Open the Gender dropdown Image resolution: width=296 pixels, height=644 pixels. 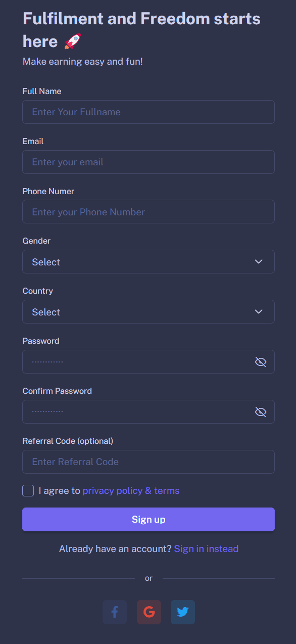pos(149,262)
